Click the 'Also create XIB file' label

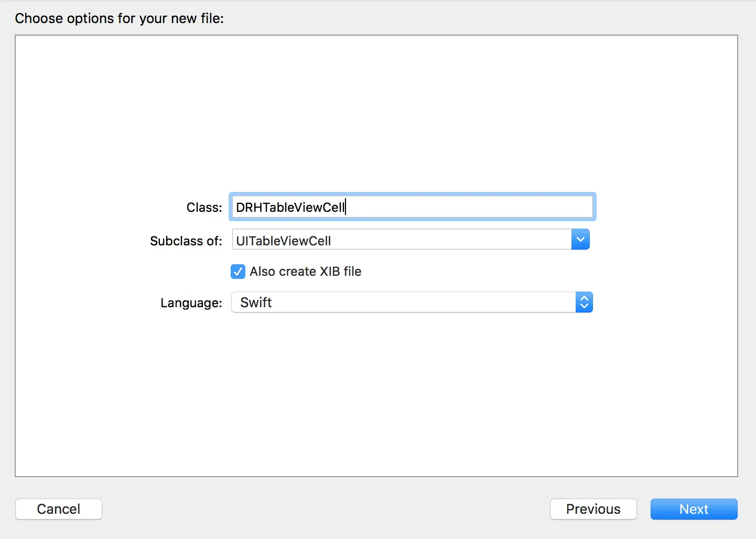pyautogui.click(x=306, y=272)
